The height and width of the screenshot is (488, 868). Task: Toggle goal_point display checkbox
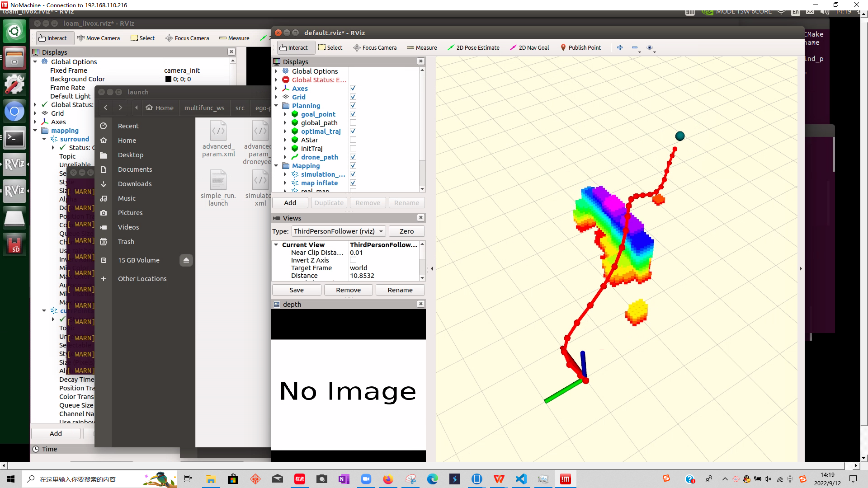click(353, 114)
